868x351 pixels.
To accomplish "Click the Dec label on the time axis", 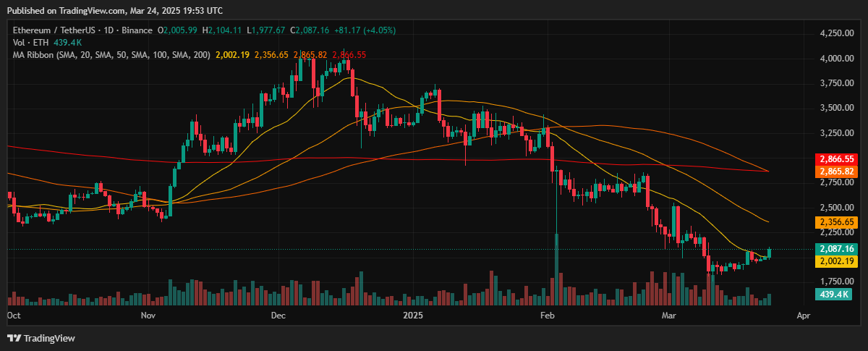I will [279, 316].
